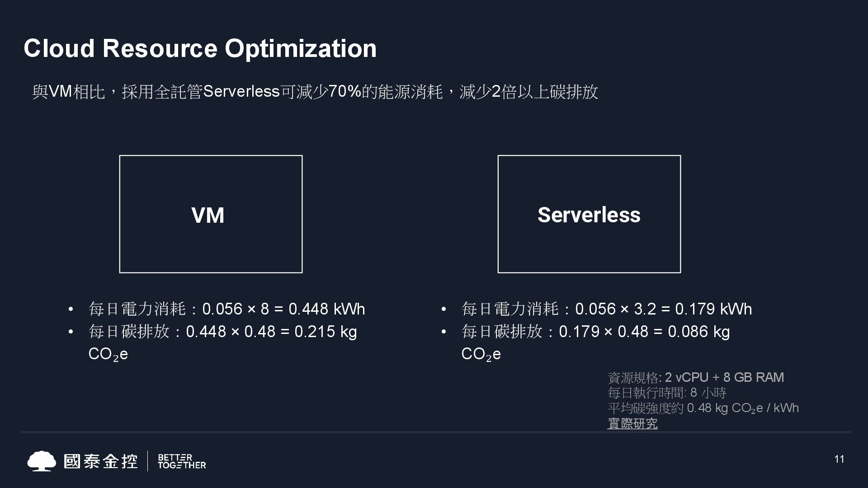Click the Cathay tree logo icon
Image resolution: width=868 pixels, height=488 pixels.
pyautogui.click(x=42, y=461)
